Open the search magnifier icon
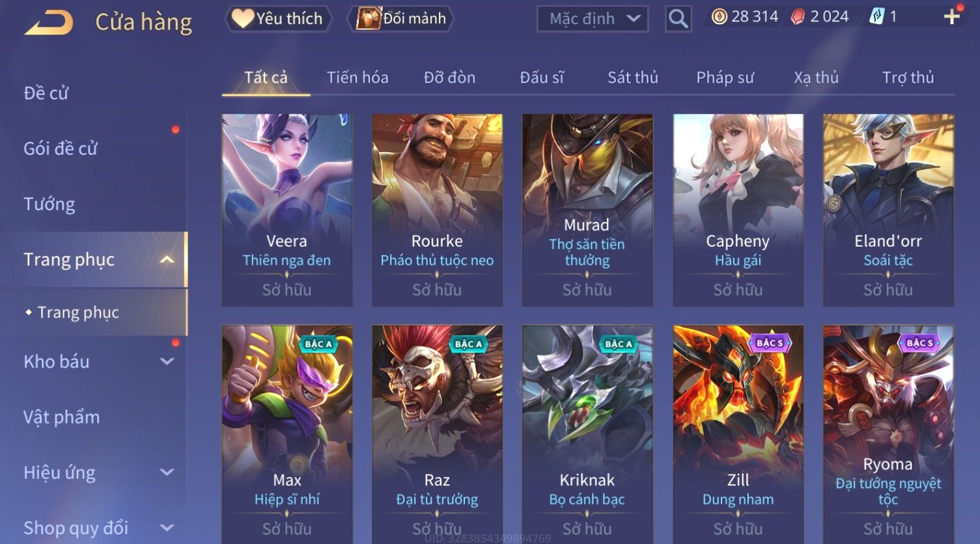The width and height of the screenshot is (980, 544). coord(678,19)
